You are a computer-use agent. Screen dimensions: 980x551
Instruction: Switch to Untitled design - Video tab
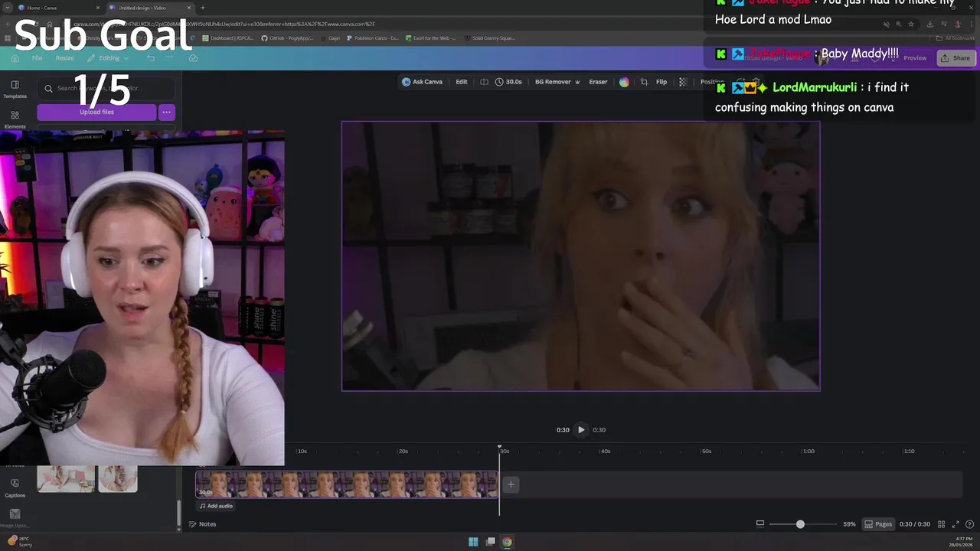pyautogui.click(x=149, y=8)
